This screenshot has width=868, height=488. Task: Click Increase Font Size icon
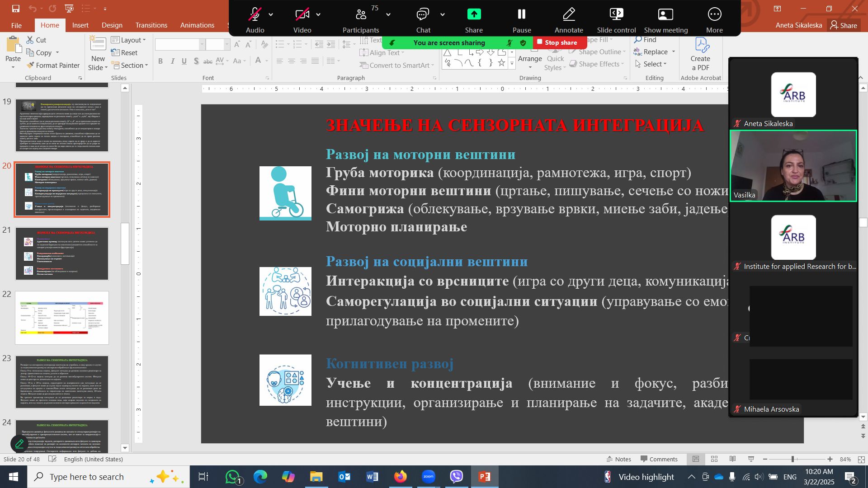coord(236,44)
